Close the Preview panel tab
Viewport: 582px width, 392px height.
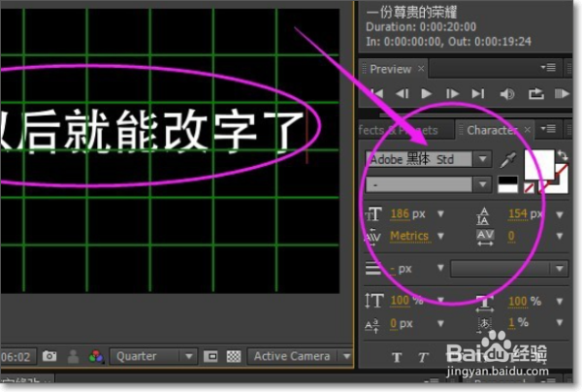(421, 69)
